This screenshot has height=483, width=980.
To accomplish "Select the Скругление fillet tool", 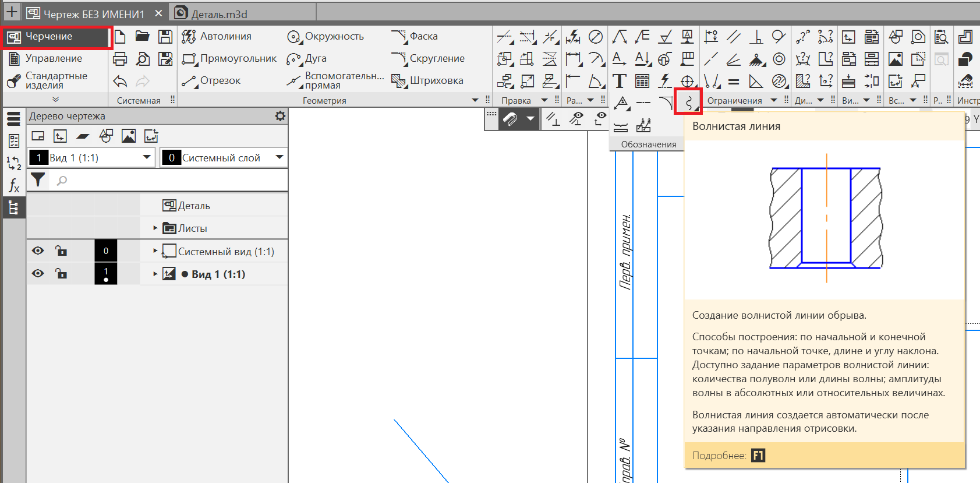I will pos(428,59).
